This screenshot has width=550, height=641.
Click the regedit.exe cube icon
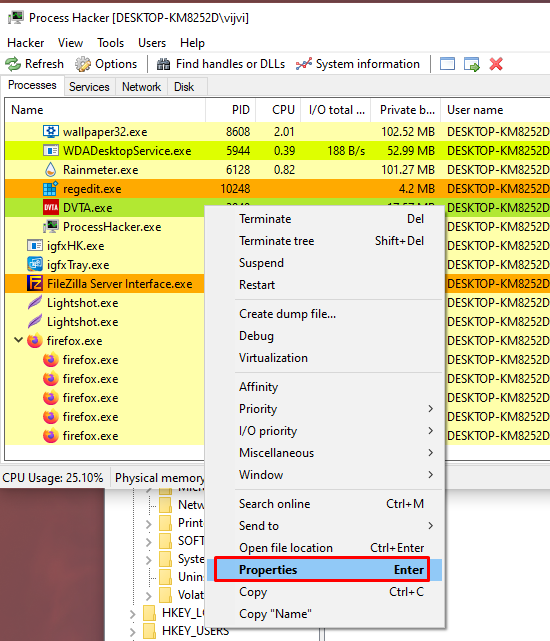coord(51,188)
